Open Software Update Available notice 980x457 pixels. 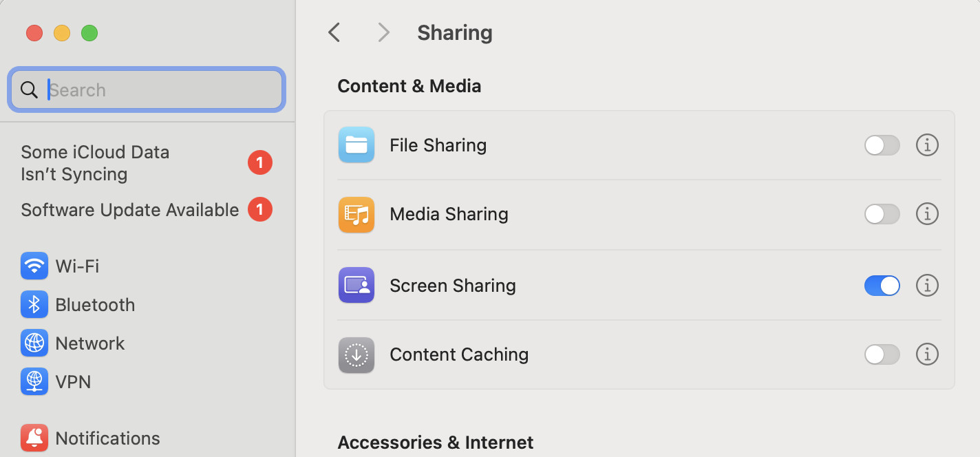pos(130,210)
